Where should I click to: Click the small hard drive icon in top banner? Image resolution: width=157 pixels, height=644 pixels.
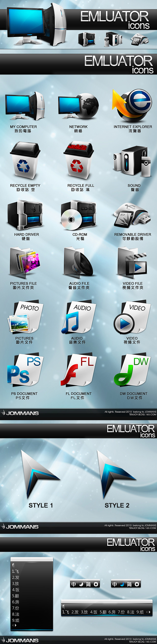click(87, 39)
